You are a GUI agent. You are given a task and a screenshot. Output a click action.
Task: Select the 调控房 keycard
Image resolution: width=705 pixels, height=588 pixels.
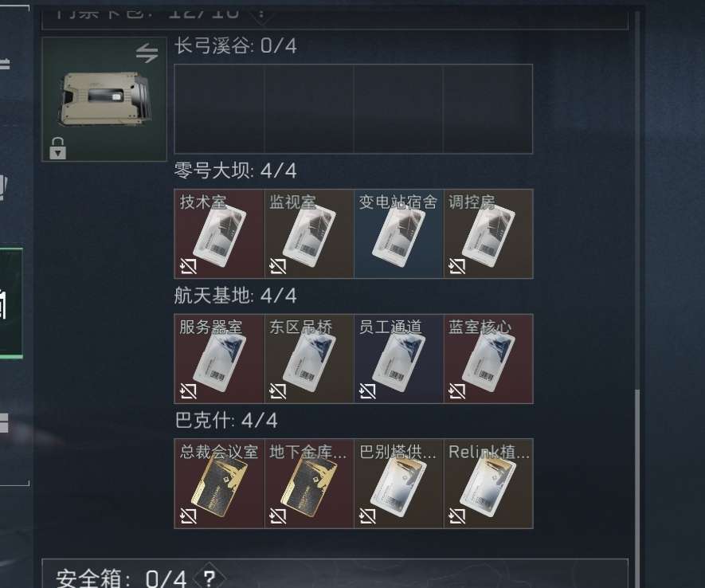click(x=488, y=233)
